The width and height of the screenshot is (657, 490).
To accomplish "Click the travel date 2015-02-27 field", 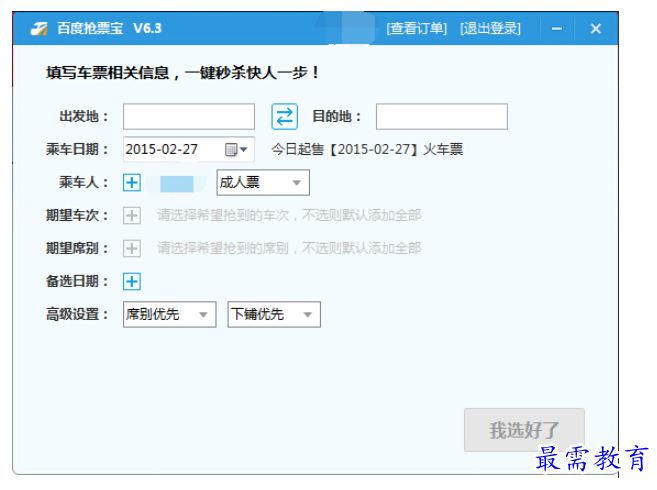I will 189,149.
